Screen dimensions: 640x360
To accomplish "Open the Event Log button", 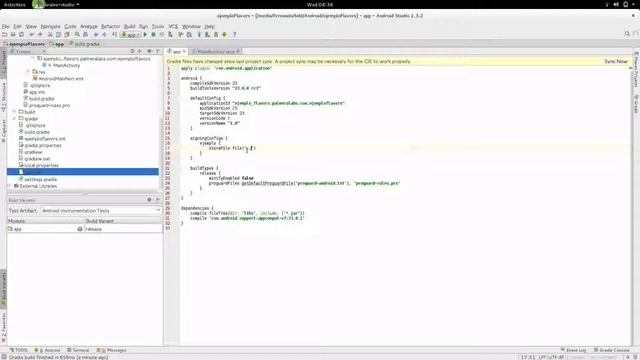I will (573, 350).
